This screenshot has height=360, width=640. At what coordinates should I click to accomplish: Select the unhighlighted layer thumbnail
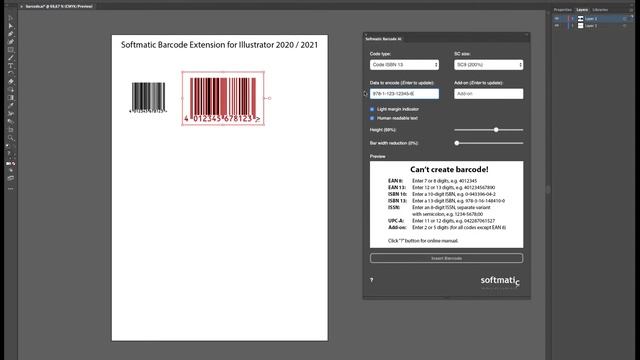point(580,26)
